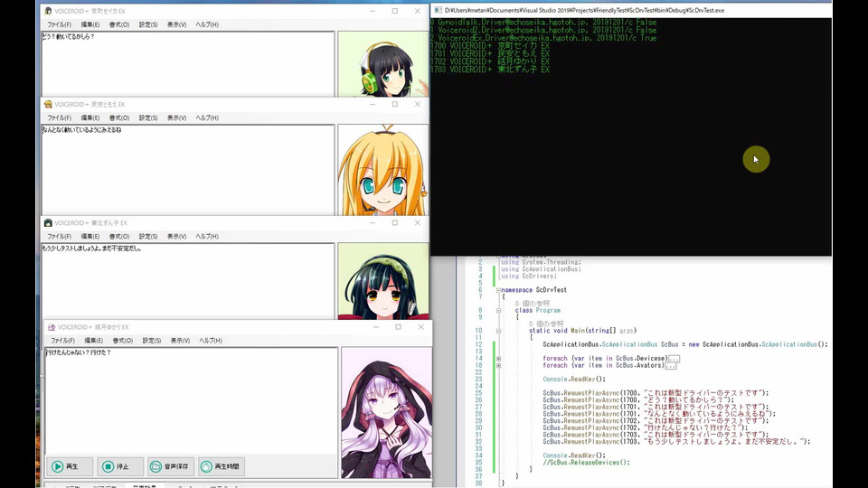The height and width of the screenshot is (488, 868).
Task: Save audio with the 音声保存 button
Action: click(171, 466)
